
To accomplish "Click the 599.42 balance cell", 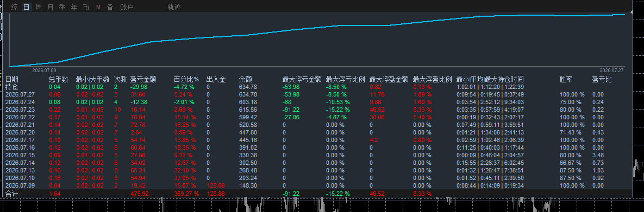I will click(248, 117).
